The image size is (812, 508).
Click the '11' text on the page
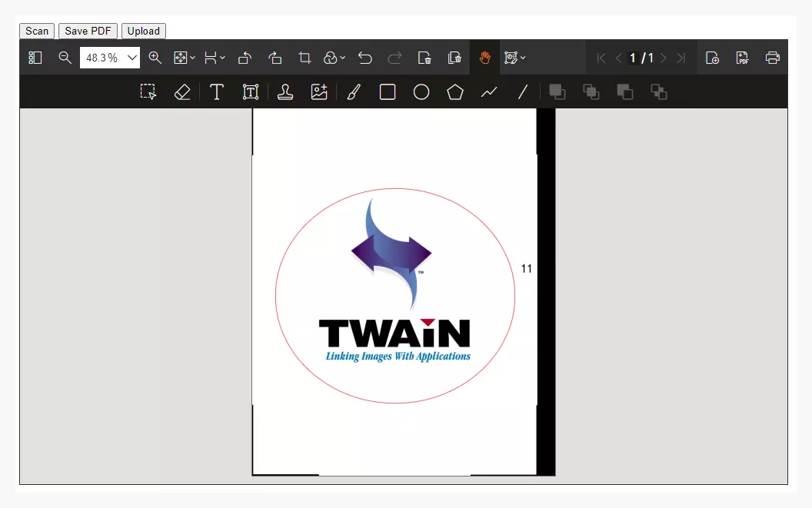526,269
